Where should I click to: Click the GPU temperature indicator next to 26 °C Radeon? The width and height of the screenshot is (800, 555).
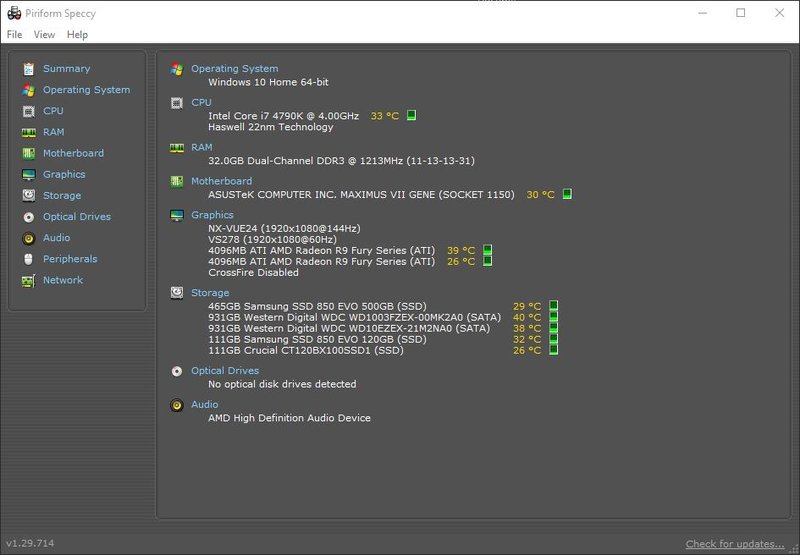[488, 261]
